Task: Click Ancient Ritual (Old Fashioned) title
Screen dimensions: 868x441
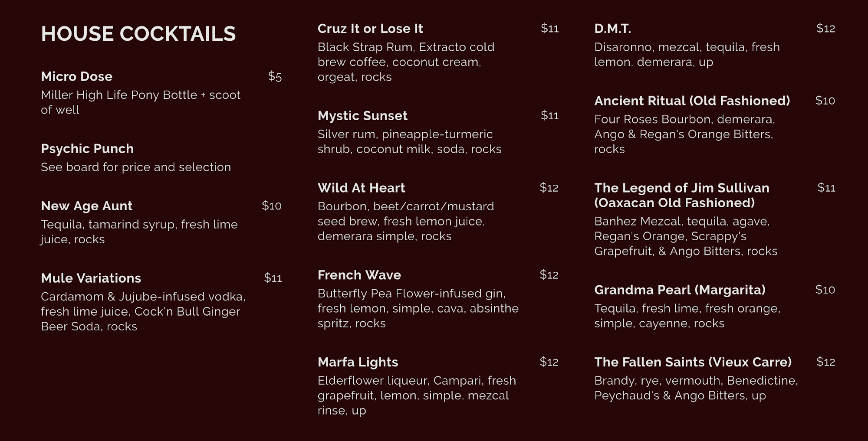Action: (692, 101)
